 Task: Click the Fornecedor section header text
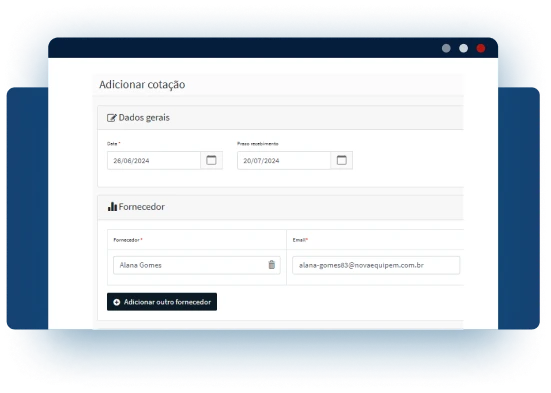142,207
